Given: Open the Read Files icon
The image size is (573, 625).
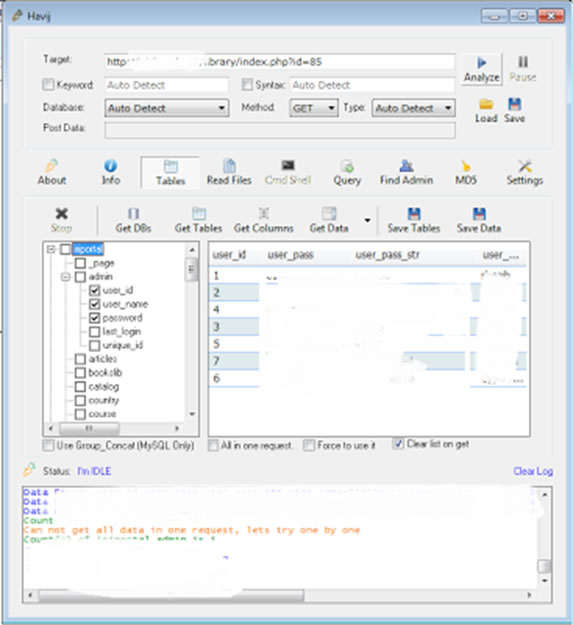Looking at the screenshot, I should point(229,166).
